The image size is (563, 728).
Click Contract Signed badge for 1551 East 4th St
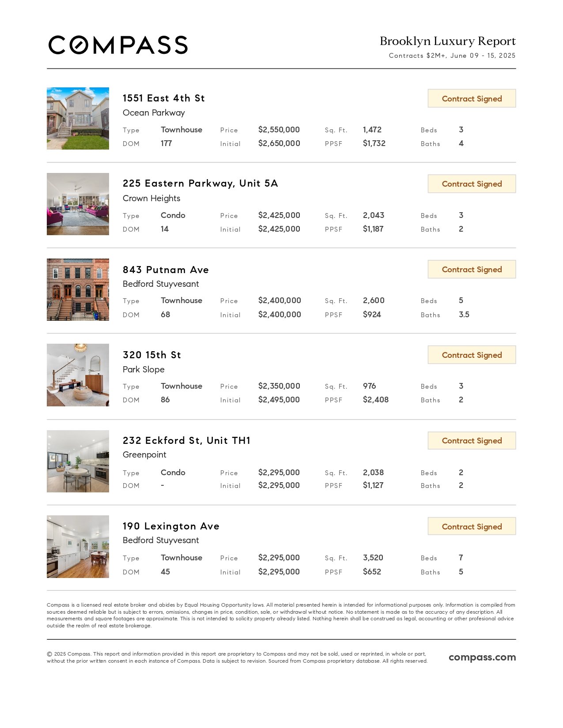(x=472, y=98)
